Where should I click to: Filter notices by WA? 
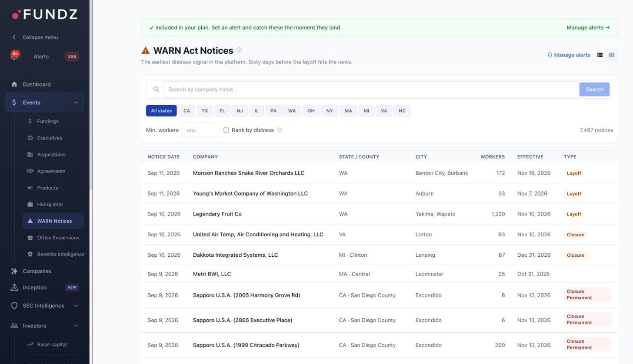292,111
